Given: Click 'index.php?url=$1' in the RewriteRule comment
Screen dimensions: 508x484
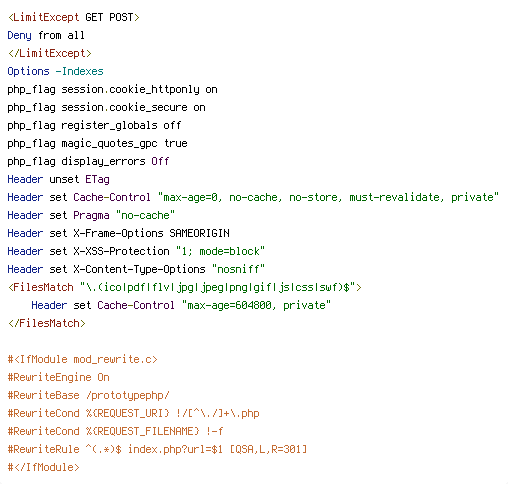Looking at the screenshot, I should [176, 449].
